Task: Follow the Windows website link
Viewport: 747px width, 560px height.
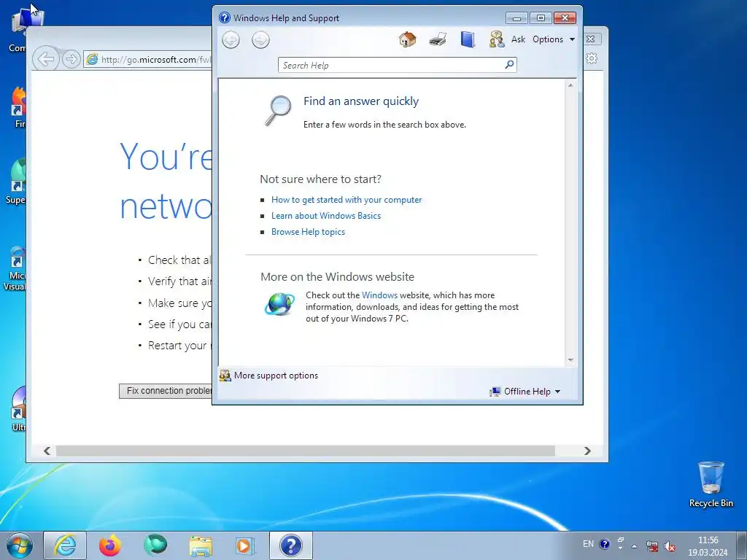Action: pyautogui.click(x=379, y=295)
